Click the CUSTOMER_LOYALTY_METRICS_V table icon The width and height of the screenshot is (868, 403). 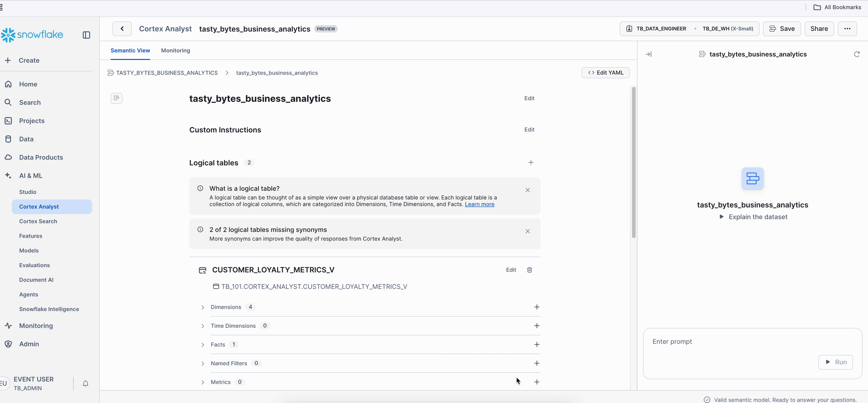(202, 270)
